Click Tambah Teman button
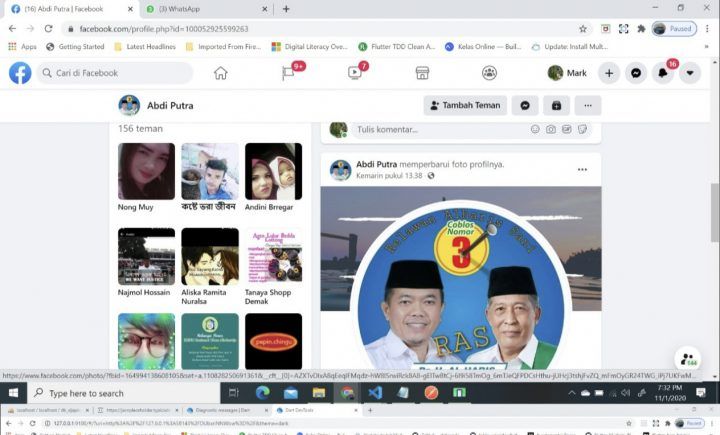720x435 pixels. click(x=464, y=105)
